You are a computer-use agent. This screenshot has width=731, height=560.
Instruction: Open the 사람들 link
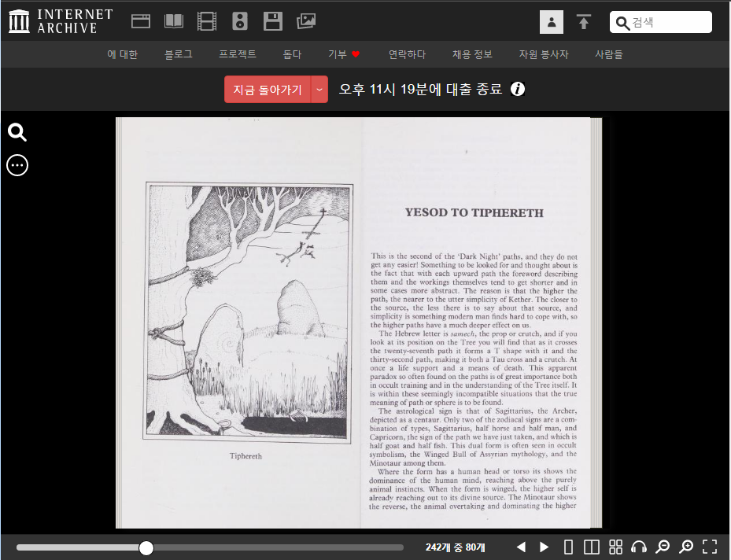coord(609,54)
